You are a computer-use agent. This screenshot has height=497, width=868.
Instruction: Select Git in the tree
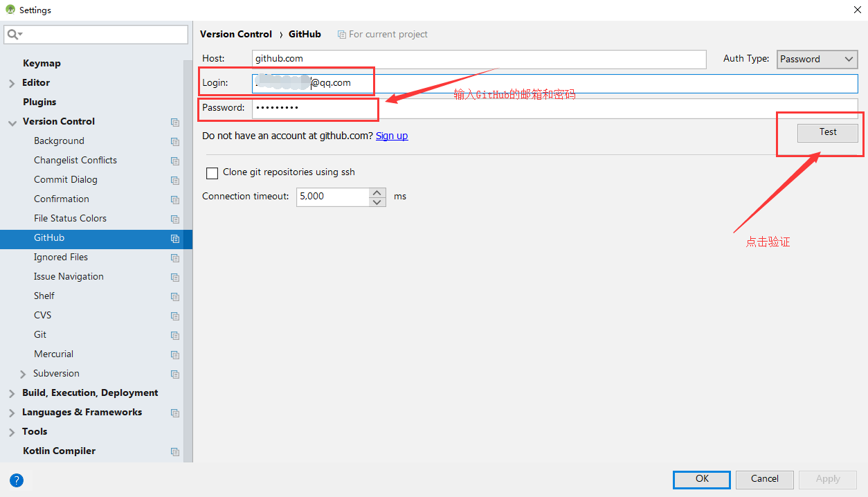40,334
